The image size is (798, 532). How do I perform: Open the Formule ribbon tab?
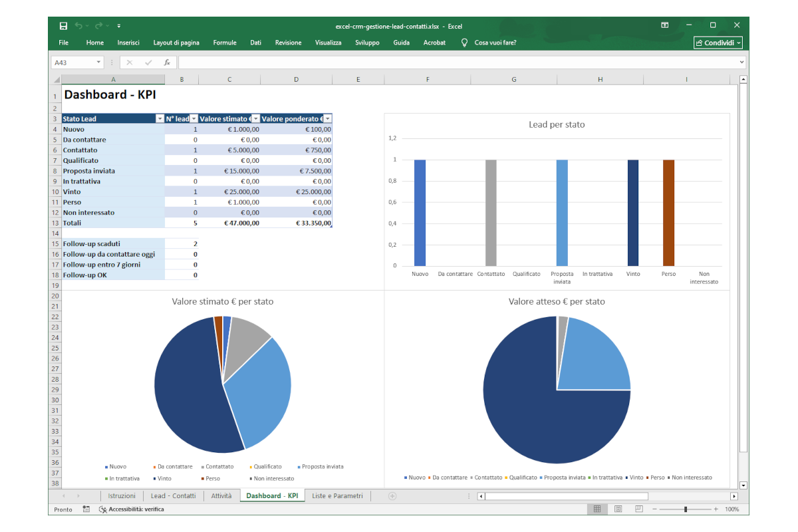click(x=225, y=43)
